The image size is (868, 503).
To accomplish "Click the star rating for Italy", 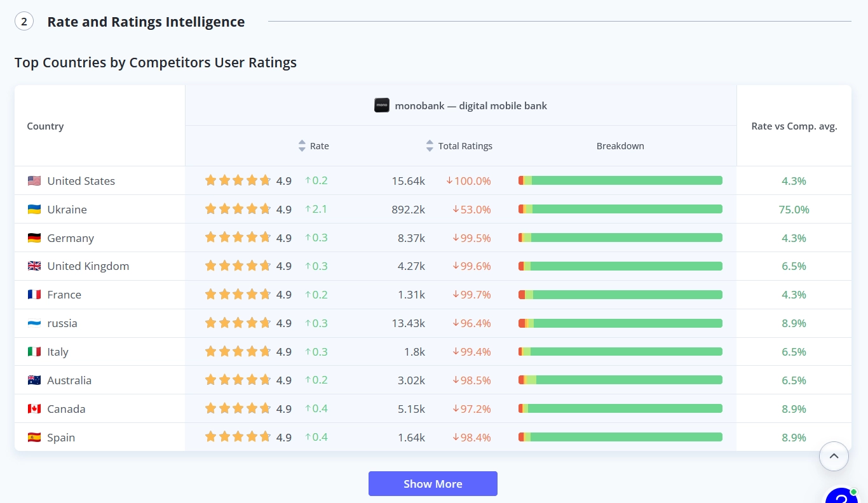I will click(x=238, y=352).
